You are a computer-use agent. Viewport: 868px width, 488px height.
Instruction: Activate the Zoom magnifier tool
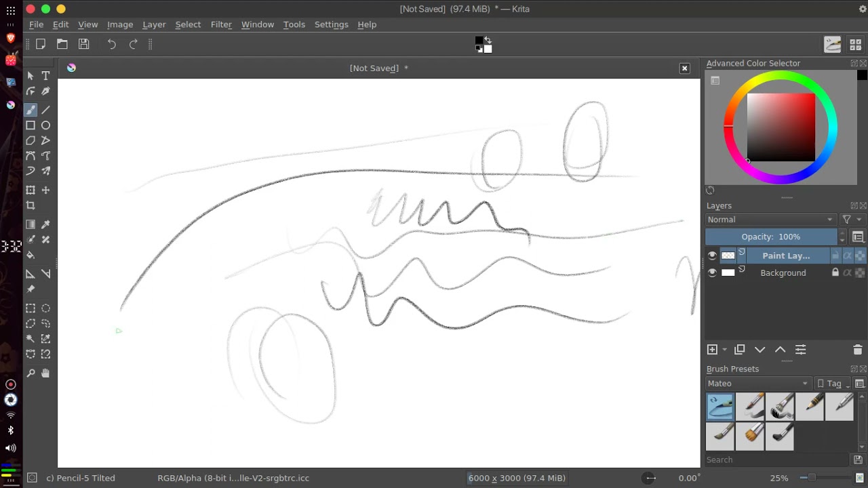31,373
